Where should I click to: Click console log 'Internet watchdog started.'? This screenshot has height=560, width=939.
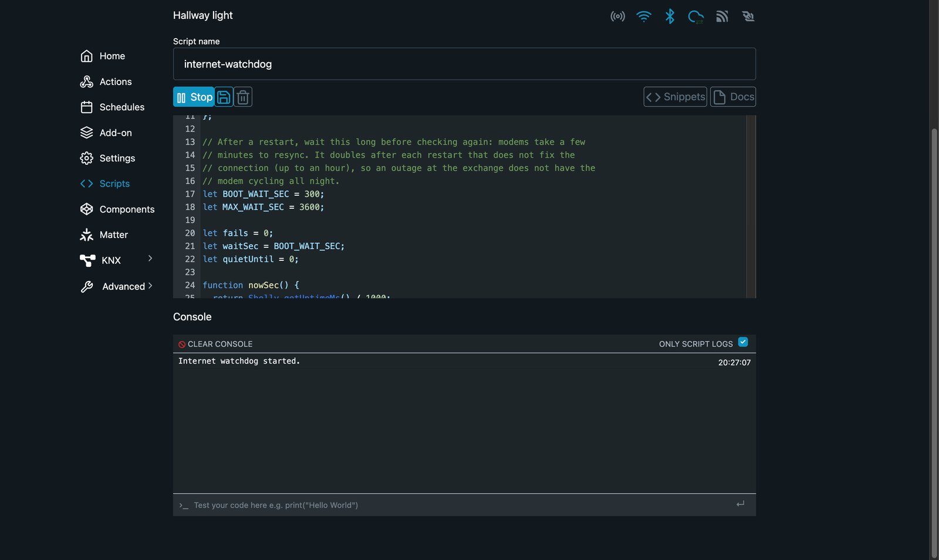point(239,361)
